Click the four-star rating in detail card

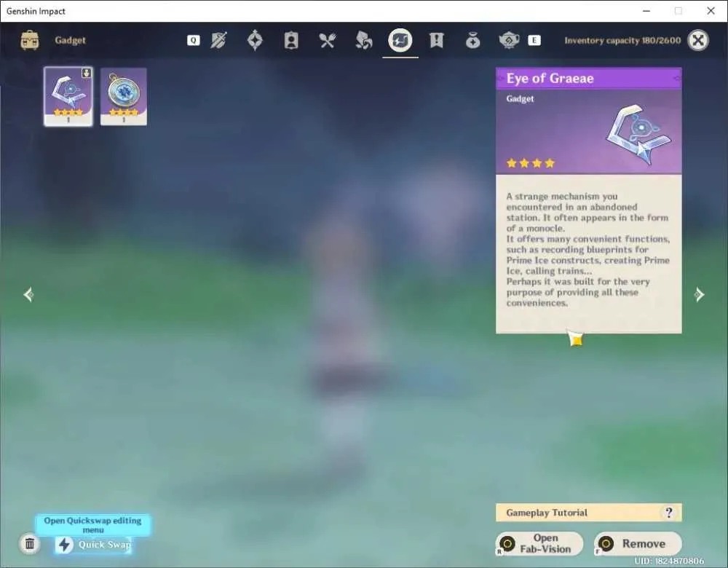531,163
